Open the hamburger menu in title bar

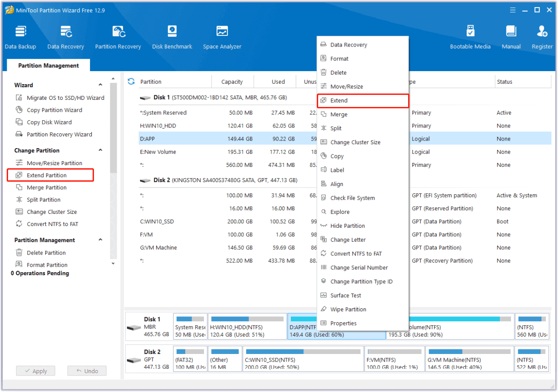pos(513,10)
